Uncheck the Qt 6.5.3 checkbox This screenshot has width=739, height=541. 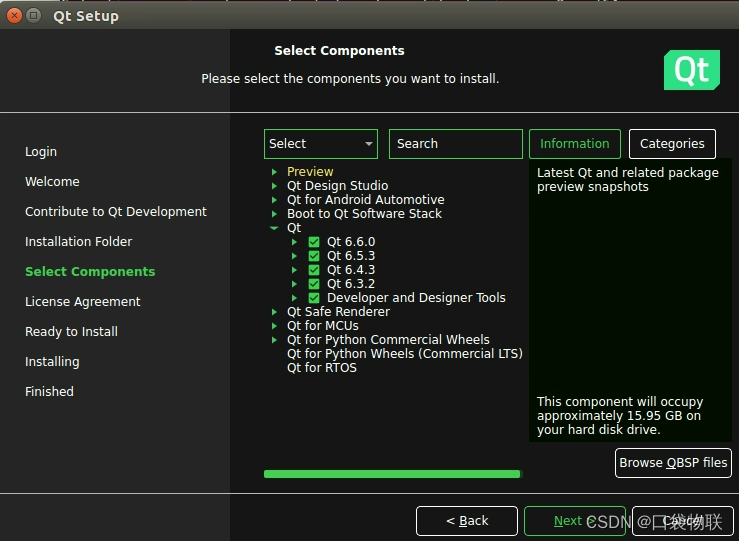pos(314,256)
